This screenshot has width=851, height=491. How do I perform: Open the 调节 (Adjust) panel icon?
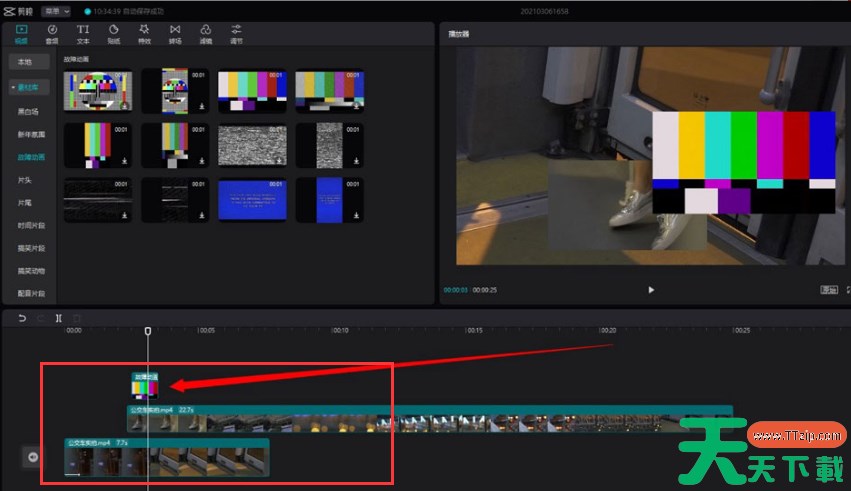236,33
